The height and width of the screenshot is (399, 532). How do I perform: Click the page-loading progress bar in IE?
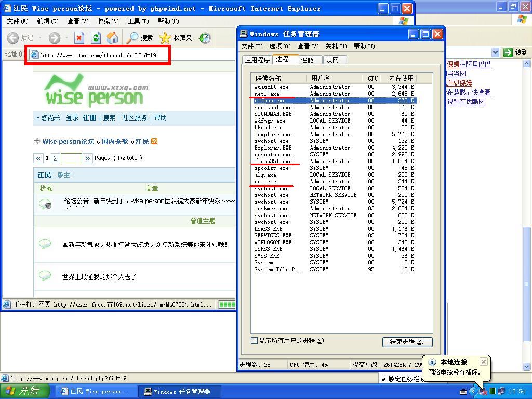(227, 304)
